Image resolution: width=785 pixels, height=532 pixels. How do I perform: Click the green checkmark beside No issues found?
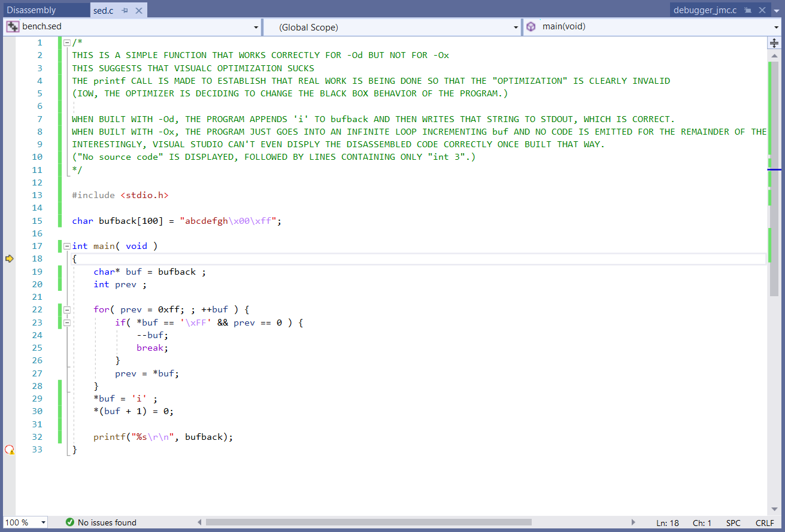[69, 522]
